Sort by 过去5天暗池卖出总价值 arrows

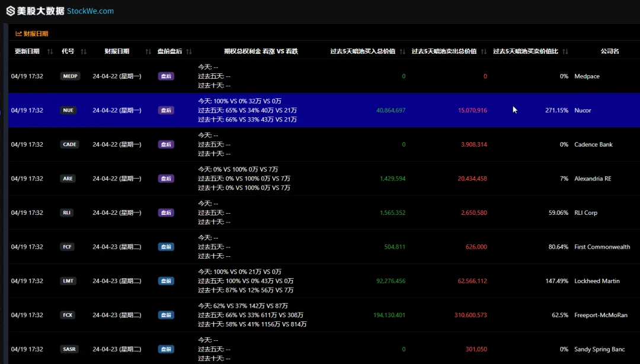(484, 51)
